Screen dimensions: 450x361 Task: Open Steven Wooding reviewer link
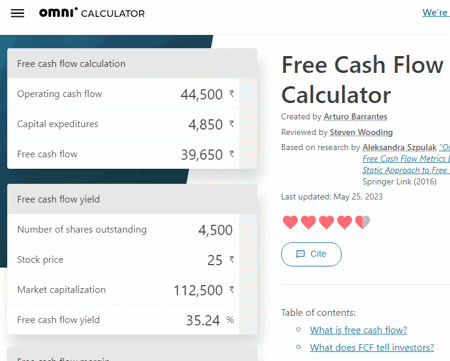tap(361, 132)
